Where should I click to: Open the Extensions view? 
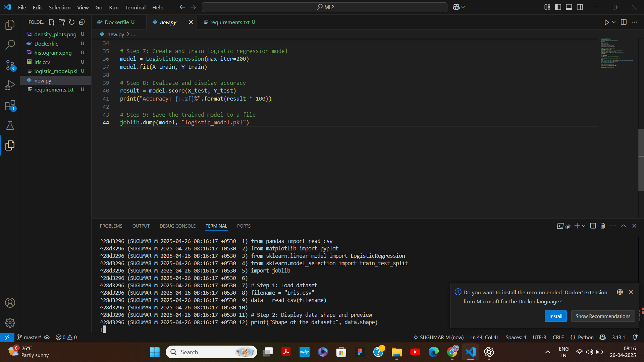pyautogui.click(x=10, y=106)
